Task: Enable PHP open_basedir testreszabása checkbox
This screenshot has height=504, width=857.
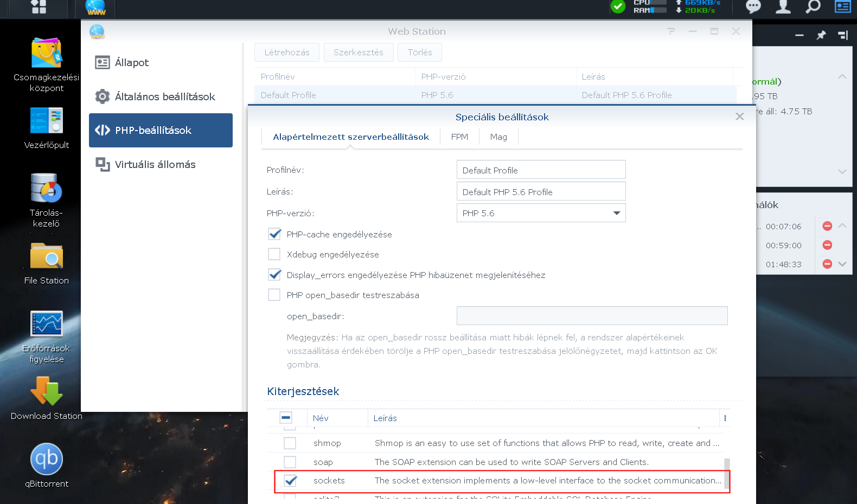Action: (274, 295)
